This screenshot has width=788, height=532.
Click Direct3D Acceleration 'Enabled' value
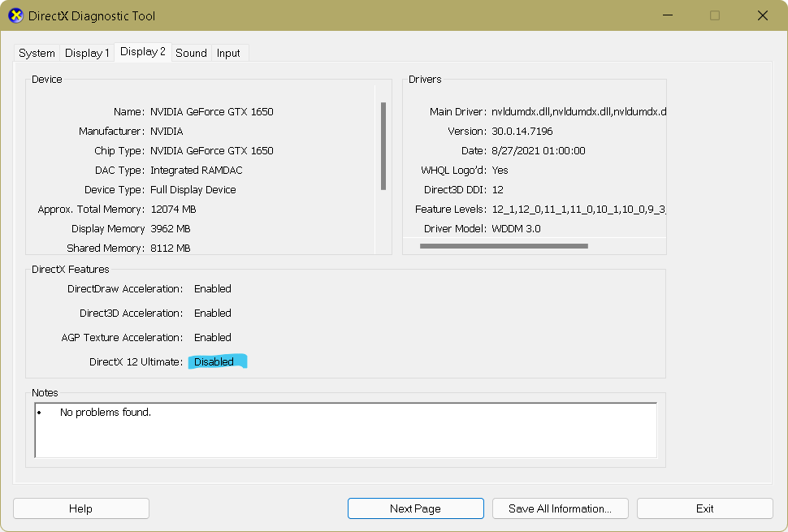click(213, 313)
